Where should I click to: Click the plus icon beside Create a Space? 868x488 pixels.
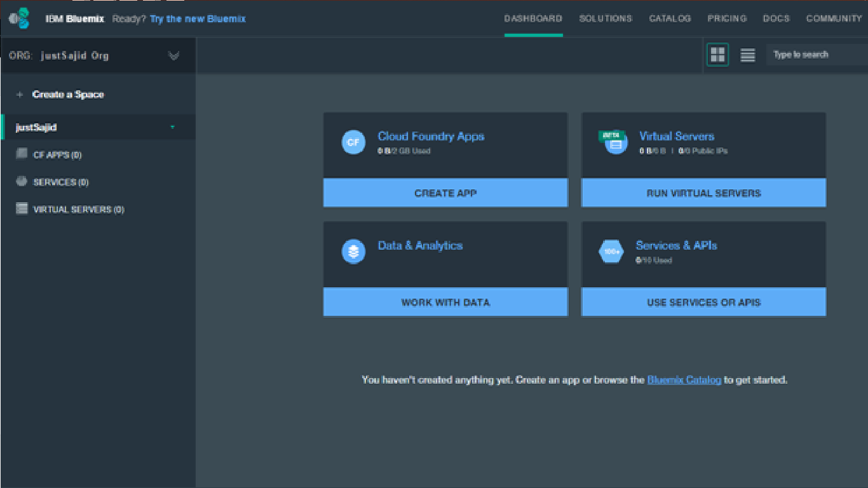coord(20,95)
